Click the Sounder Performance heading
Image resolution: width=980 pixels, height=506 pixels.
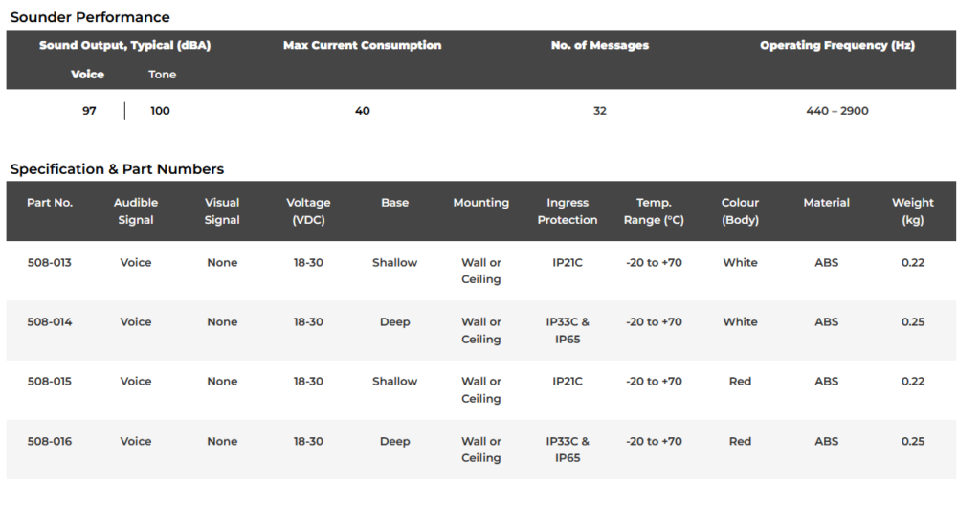click(90, 17)
